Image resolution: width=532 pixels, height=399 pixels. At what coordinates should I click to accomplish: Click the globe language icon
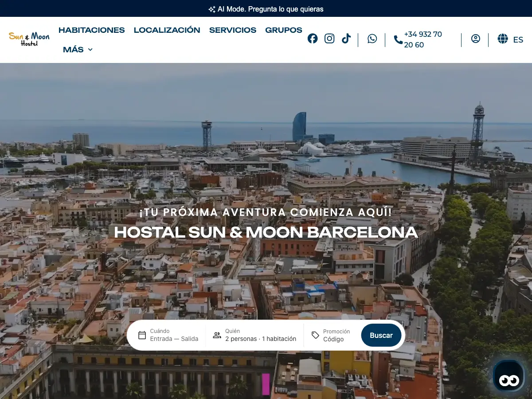[503, 39]
